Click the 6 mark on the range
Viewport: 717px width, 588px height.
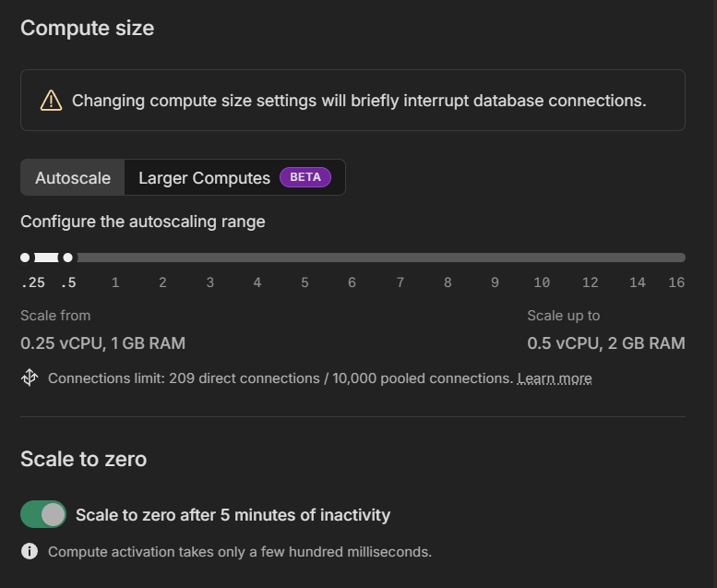352,282
